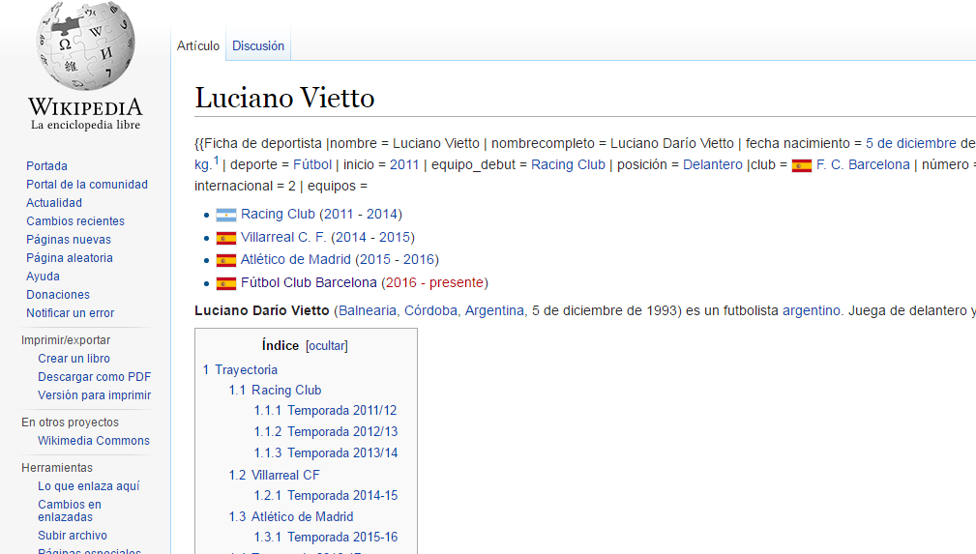Open Ayuda link
This screenshot has height=554, width=976.
coord(43,276)
